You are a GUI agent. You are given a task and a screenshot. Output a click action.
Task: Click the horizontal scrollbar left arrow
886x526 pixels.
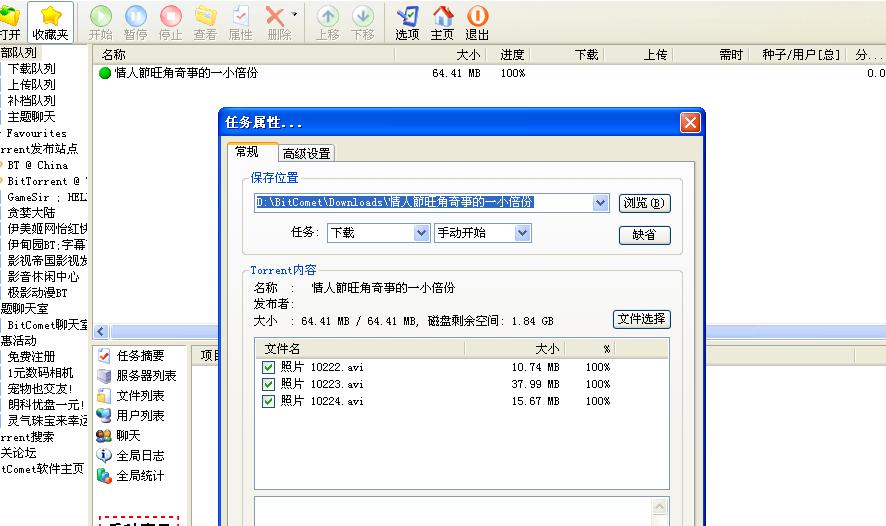(x=100, y=331)
